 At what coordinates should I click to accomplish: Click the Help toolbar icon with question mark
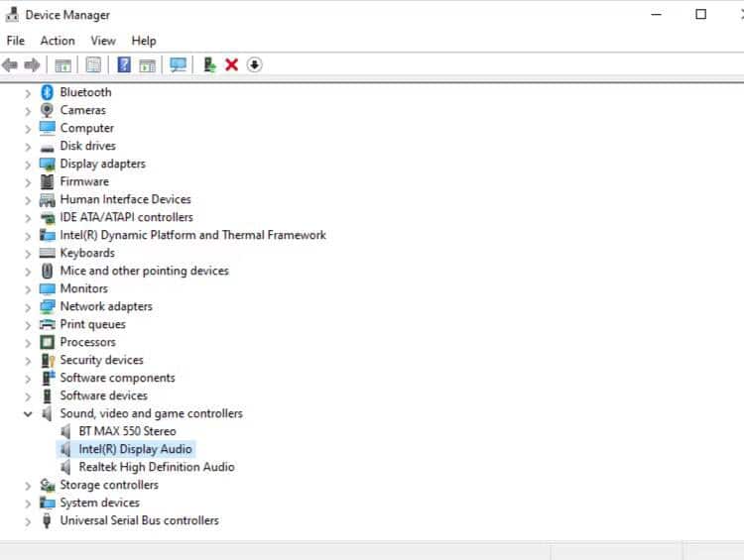coord(124,65)
